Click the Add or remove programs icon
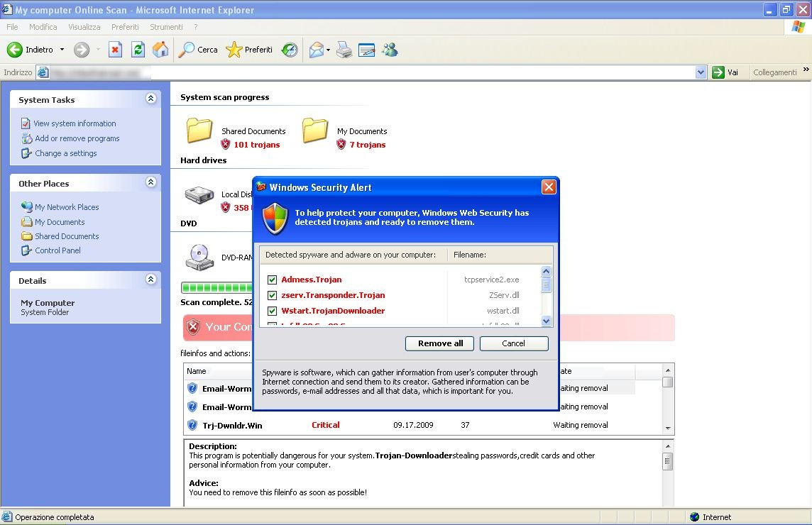The width and height of the screenshot is (812, 525). tap(27, 138)
